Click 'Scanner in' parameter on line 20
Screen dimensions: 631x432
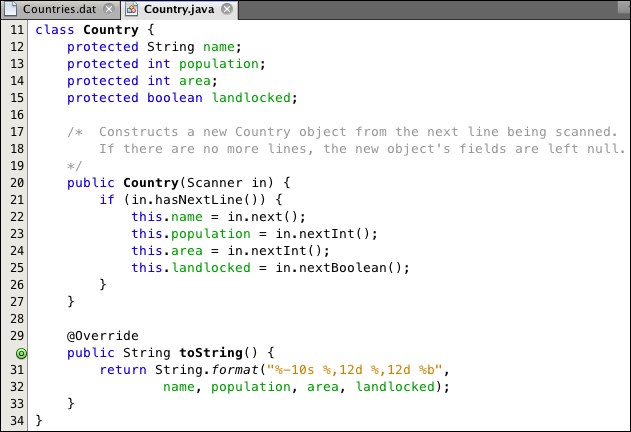(x=227, y=183)
